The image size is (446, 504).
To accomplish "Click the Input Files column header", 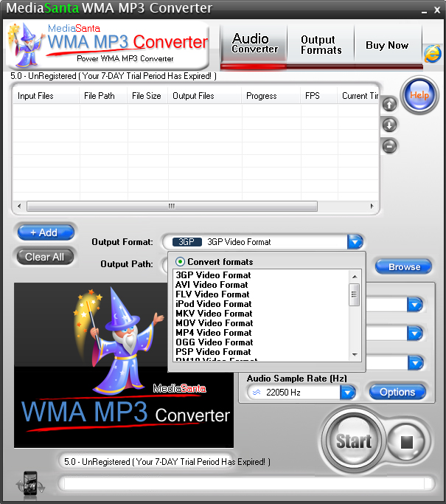I will click(46, 96).
